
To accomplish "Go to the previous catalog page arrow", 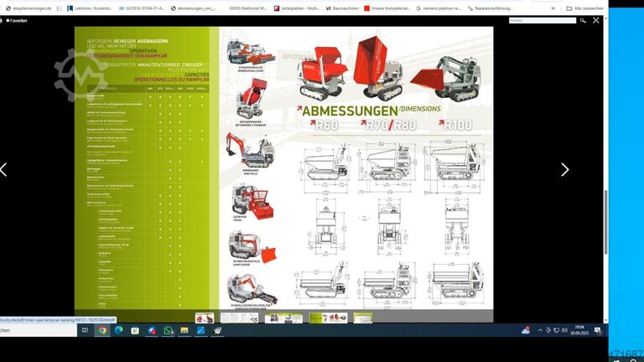I will coord(3,169).
